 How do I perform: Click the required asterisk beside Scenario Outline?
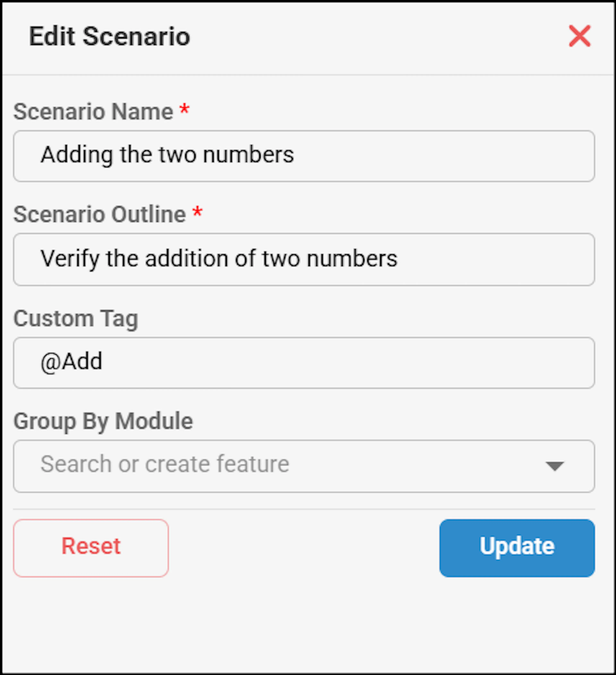pyautogui.click(x=197, y=212)
